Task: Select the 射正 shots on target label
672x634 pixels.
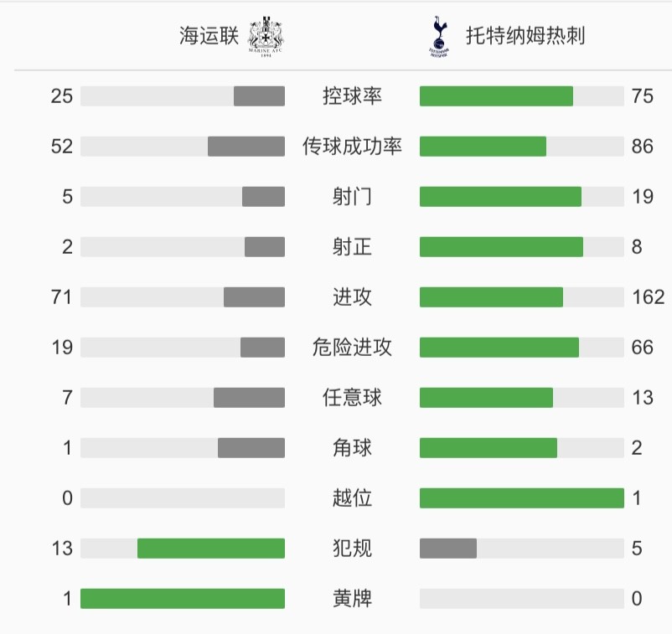Action: 352,247
